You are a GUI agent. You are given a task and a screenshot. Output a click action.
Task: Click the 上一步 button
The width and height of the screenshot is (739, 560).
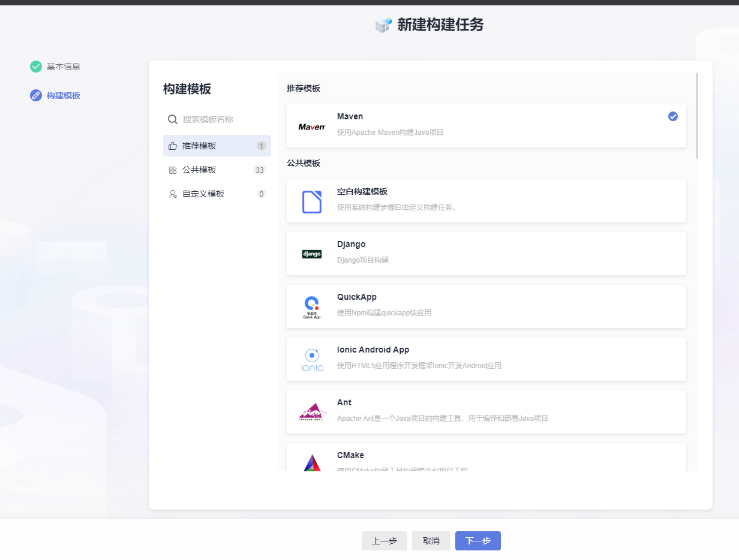(x=384, y=541)
